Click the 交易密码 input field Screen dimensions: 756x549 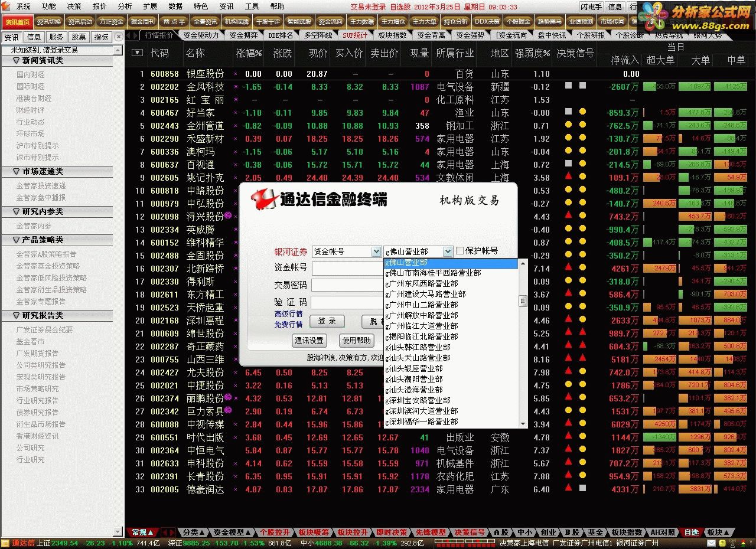click(x=347, y=285)
